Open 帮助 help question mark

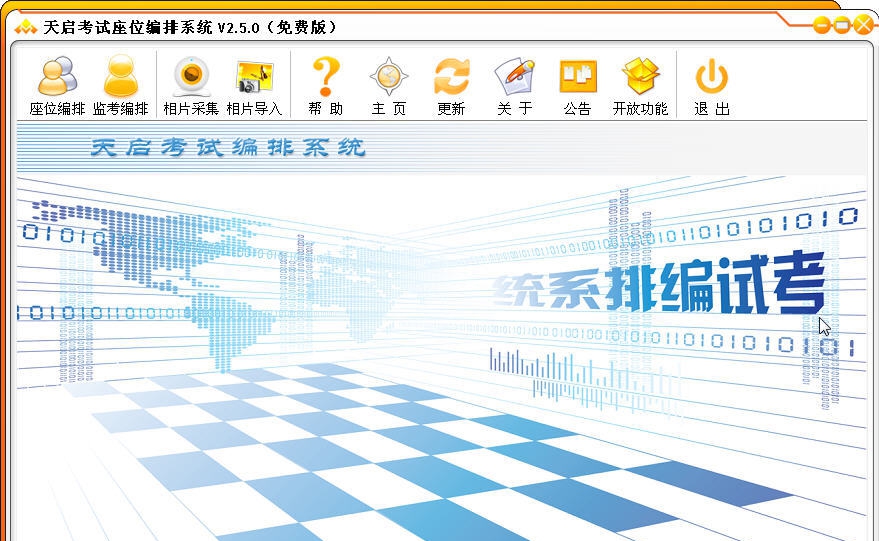coord(325,86)
